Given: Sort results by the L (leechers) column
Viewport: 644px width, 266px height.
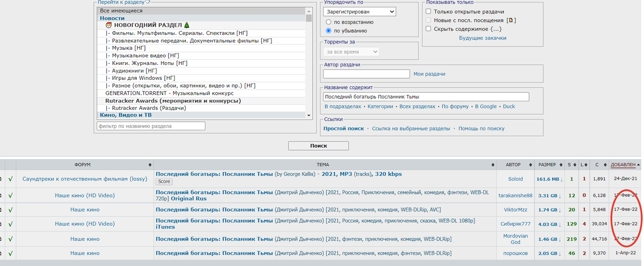Looking at the screenshot, I should [x=583, y=164].
